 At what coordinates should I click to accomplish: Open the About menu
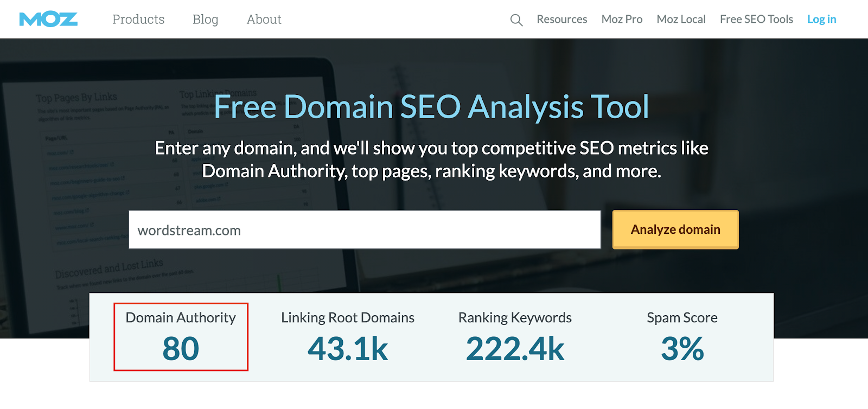(264, 20)
